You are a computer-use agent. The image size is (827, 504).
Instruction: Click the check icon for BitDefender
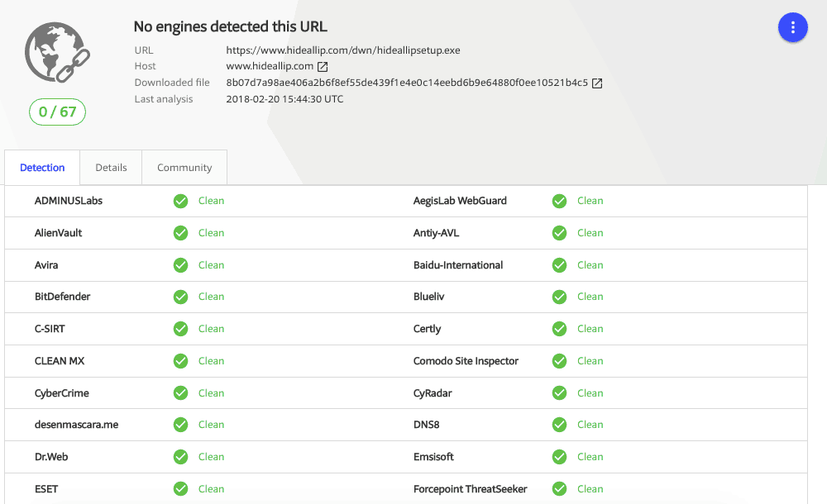coord(181,297)
